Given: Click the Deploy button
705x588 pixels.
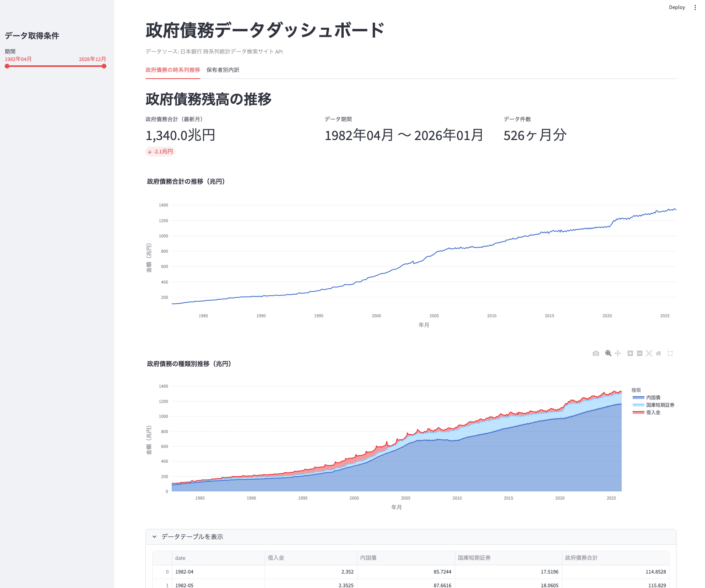Looking at the screenshot, I should [x=677, y=7].
